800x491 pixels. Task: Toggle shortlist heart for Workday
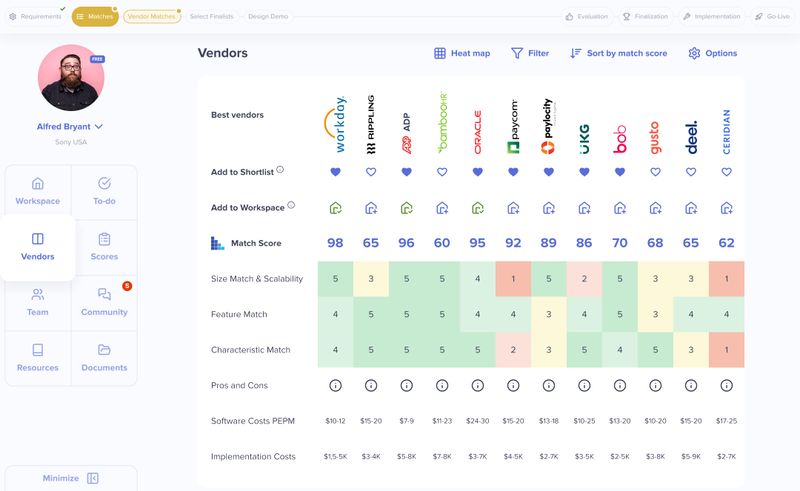335,172
